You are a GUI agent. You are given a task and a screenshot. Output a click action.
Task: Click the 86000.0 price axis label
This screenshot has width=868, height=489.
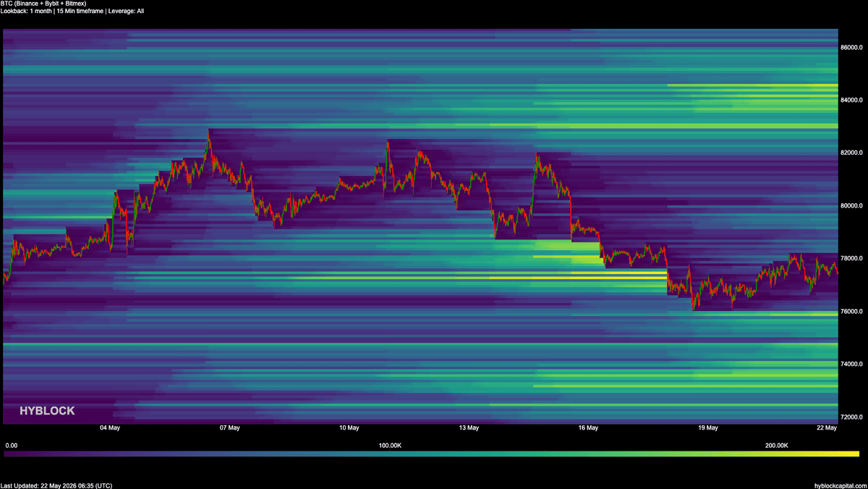click(x=852, y=47)
